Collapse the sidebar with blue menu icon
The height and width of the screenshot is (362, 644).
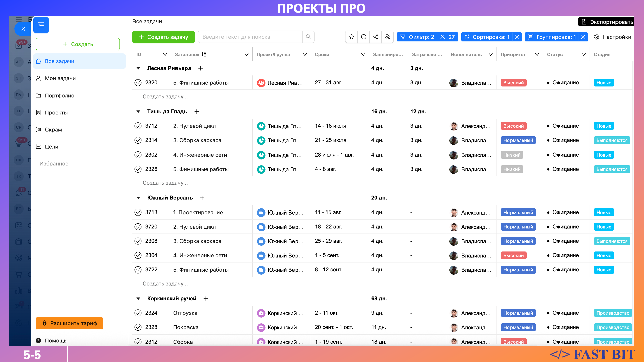point(41,25)
